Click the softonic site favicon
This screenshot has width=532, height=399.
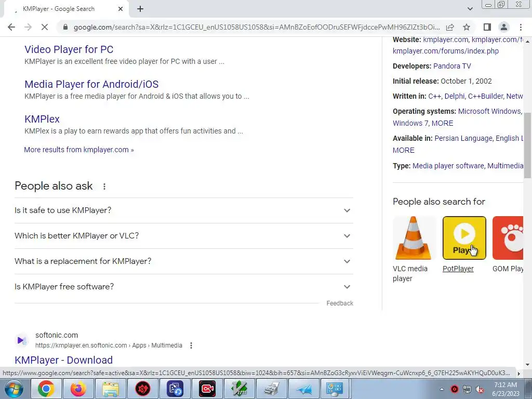click(x=22, y=340)
